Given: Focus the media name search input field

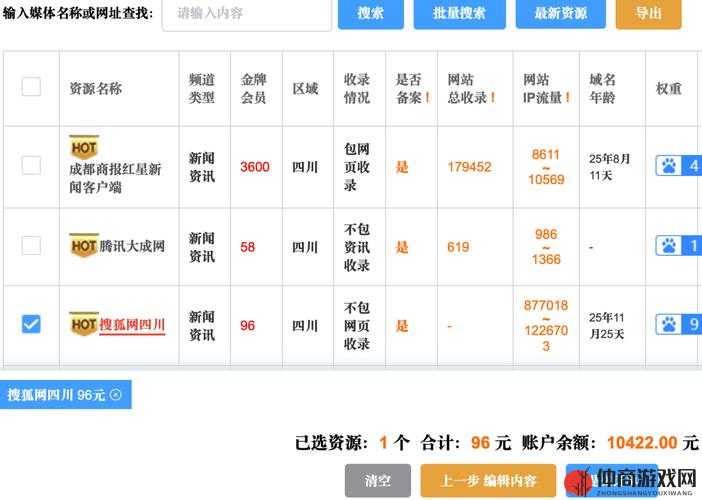Looking at the screenshot, I should 247,14.
